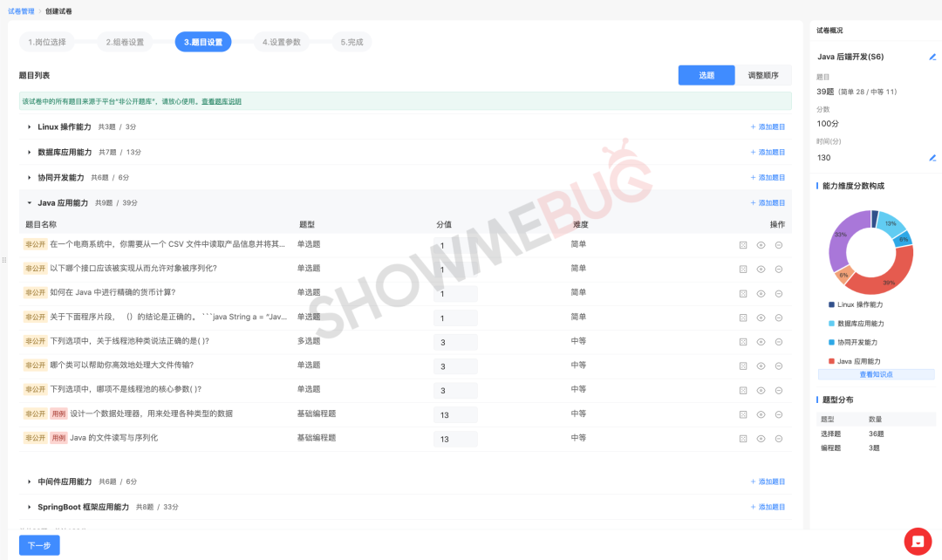Image resolution: width=942 pixels, height=560 pixels.
Task: Edit score field for CSV 文件 question
Action: click(x=455, y=246)
